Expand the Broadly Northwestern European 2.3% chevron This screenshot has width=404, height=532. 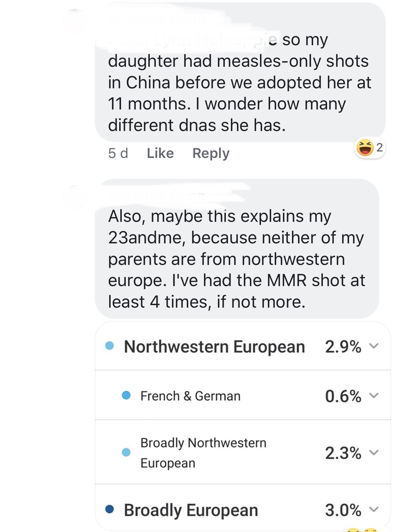374,452
